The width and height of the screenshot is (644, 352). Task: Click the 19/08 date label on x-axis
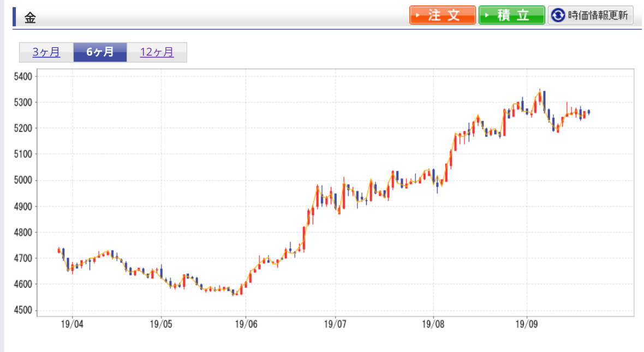click(x=433, y=324)
